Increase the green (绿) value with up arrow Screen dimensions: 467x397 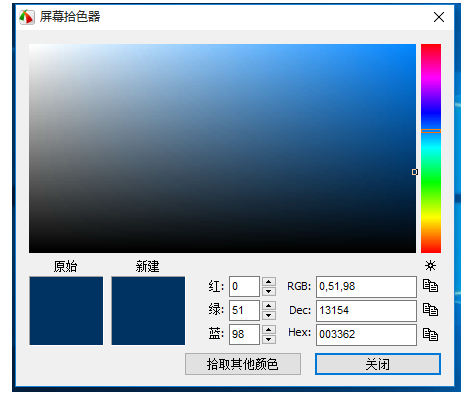tap(269, 306)
